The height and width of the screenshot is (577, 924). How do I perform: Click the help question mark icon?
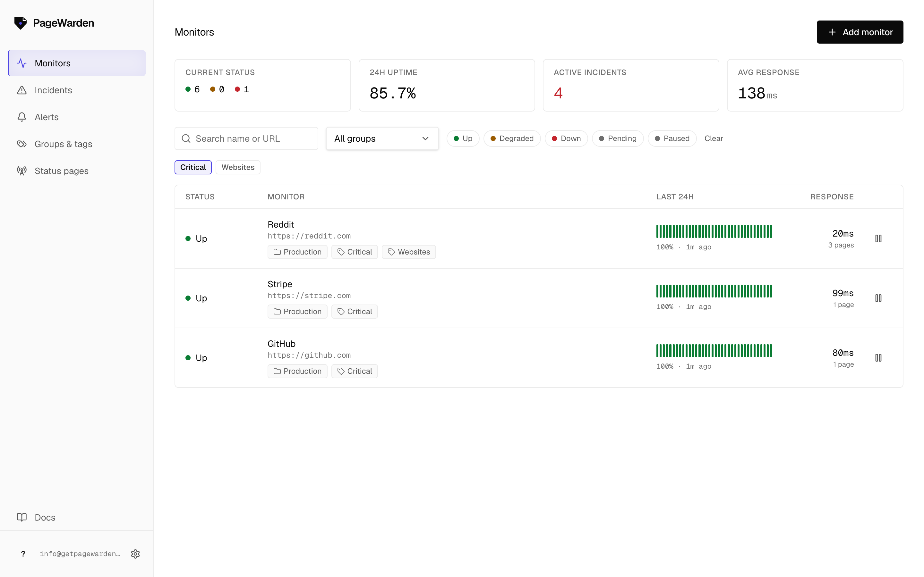[x=23, y=554]
